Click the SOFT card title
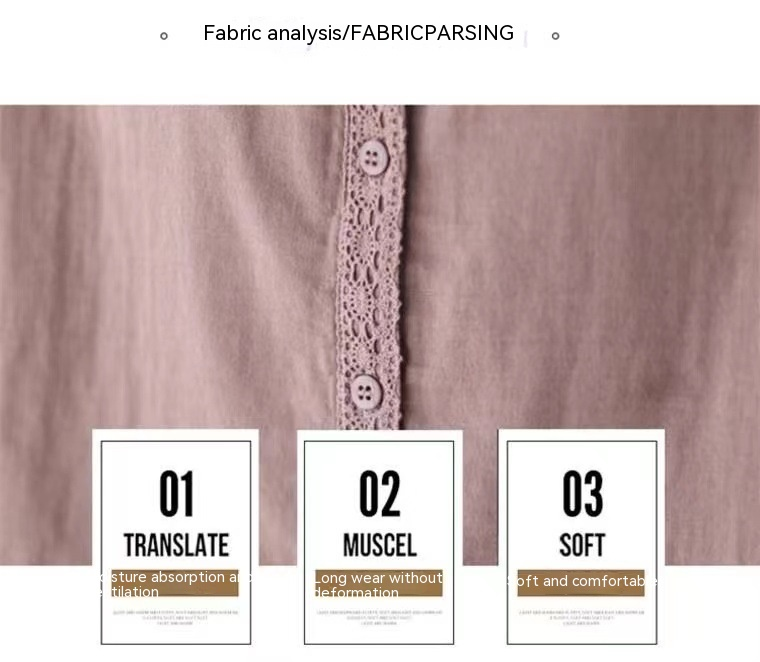 582,545
